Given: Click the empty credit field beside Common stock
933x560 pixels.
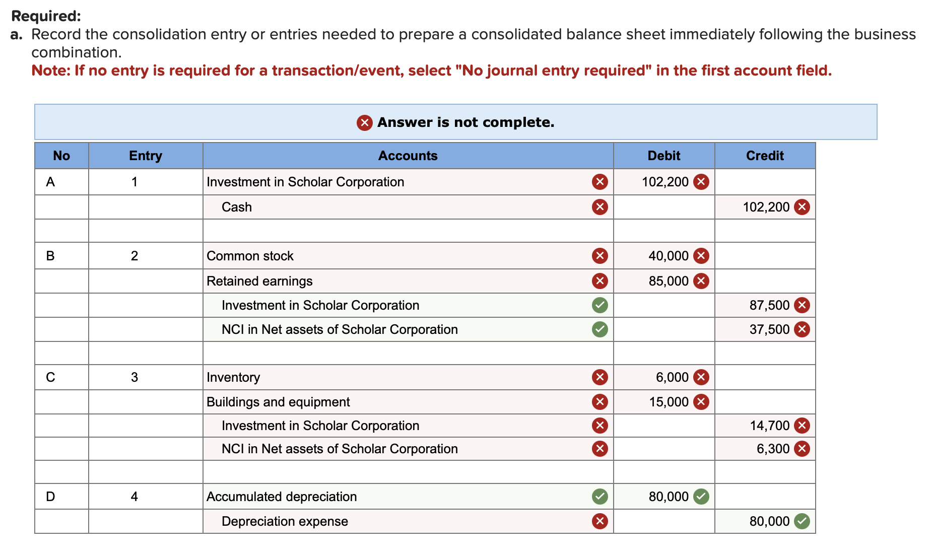Looking at the screenshot, I should coord(765,256).
